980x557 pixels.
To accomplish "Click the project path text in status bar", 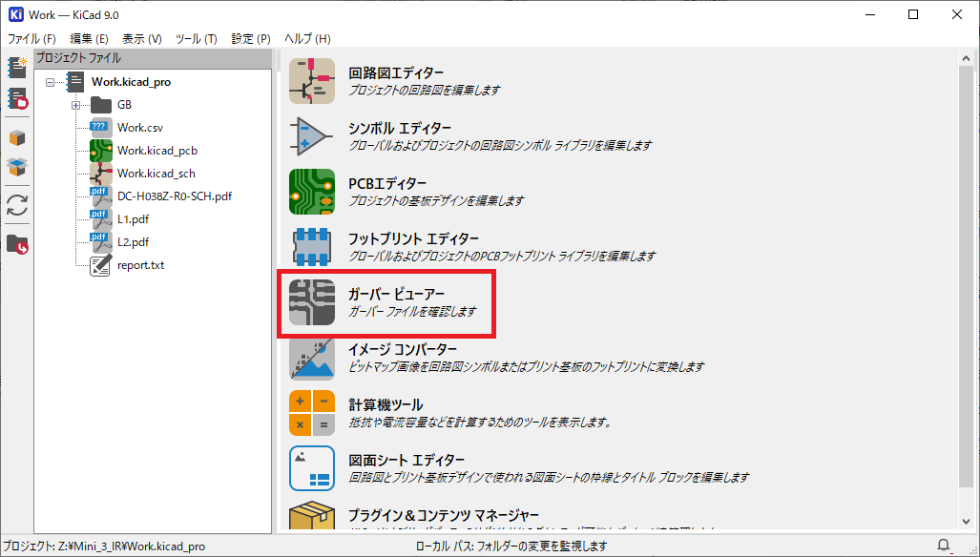I will coord(104,547).
